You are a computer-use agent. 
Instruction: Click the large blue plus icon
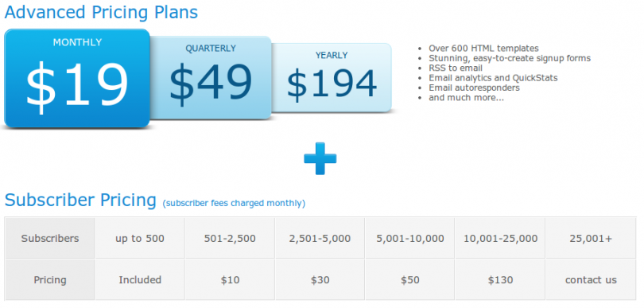coord(320,158)
